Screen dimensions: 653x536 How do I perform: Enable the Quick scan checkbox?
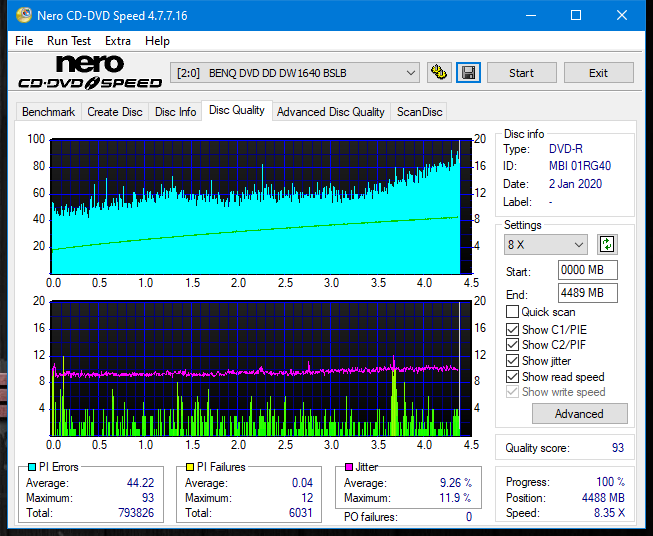point(512,312)
